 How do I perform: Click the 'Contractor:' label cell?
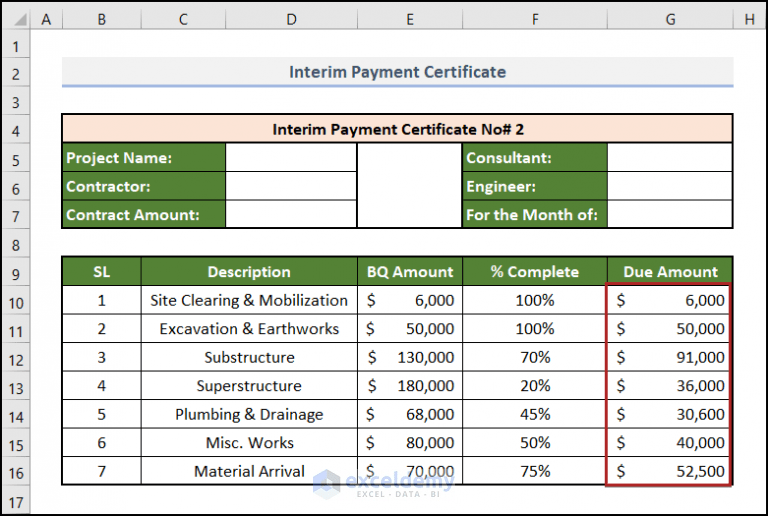144,186
